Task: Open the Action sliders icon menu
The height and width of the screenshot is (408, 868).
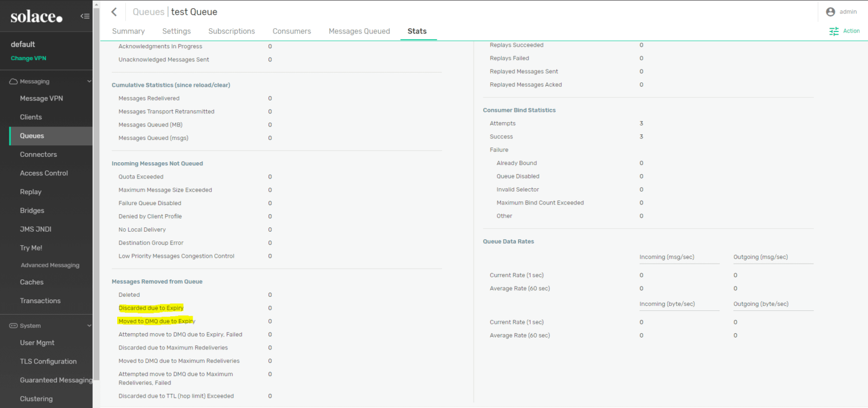Action: coord(834,31)
